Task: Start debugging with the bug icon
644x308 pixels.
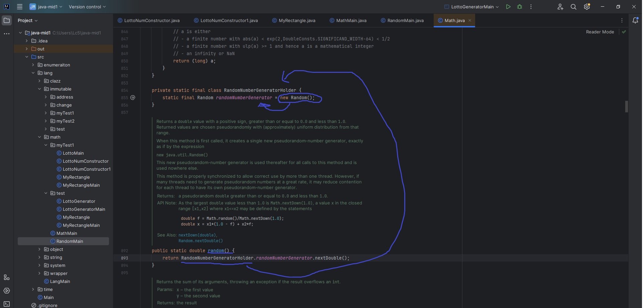Action: click(520, 7)
